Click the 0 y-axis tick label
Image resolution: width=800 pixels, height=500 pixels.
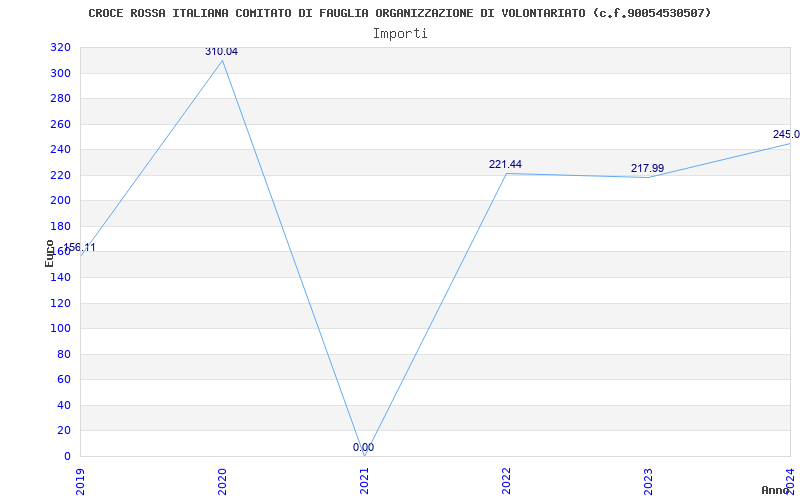(x=67, y=457)
